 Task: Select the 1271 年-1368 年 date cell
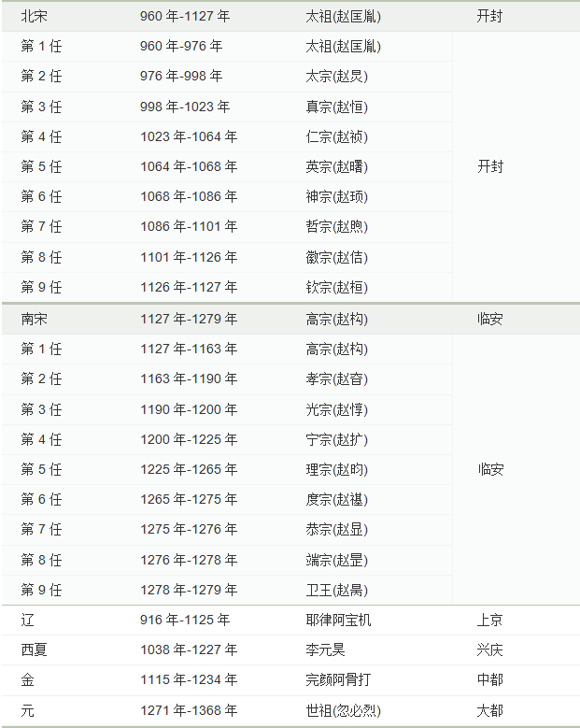point(189,710)
